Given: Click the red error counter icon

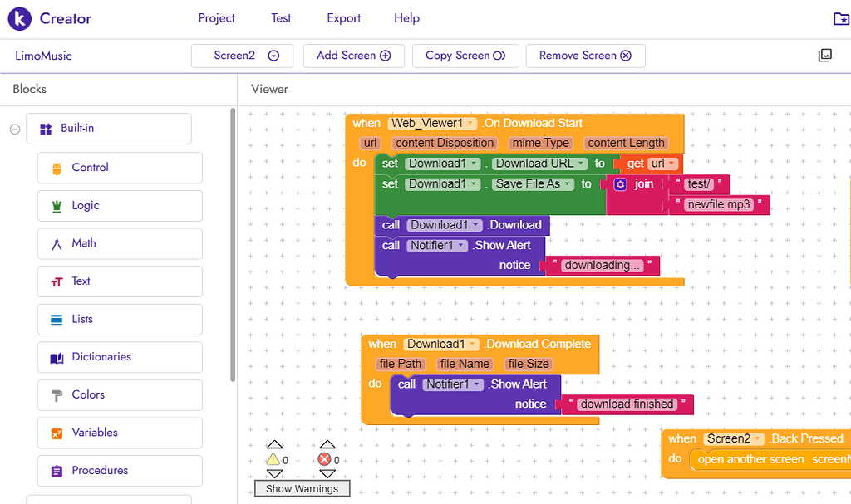Looking at the screenshot, I should point(325,459).
